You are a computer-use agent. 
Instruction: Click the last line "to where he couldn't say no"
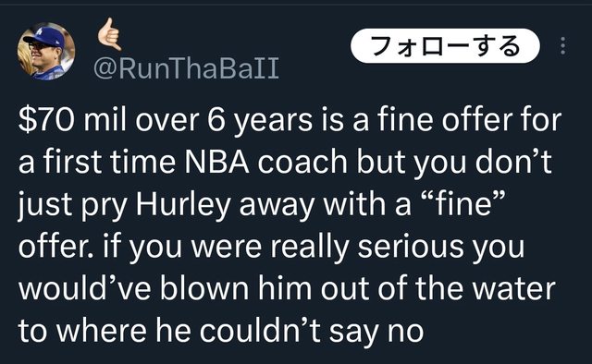[x=221, y=331]
